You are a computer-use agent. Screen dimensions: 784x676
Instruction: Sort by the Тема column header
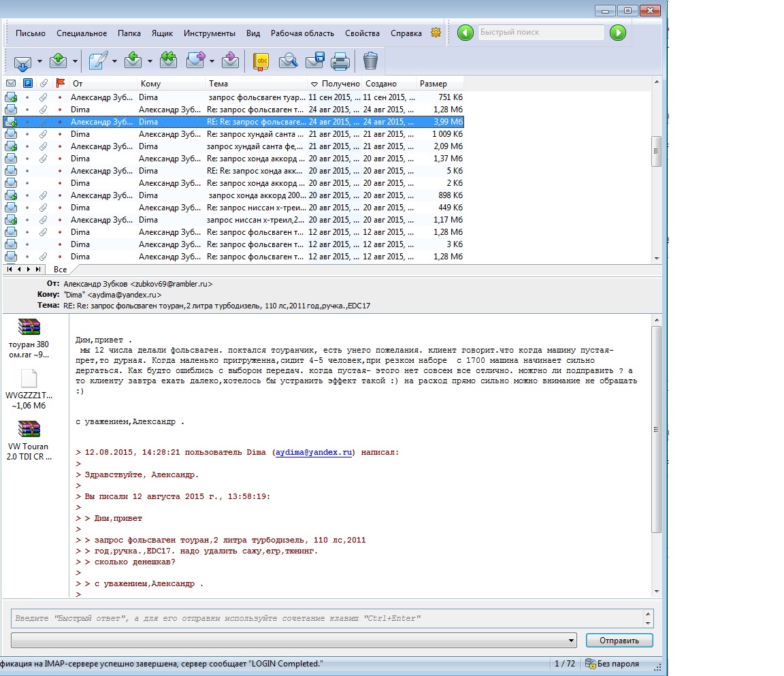(256, 84)
